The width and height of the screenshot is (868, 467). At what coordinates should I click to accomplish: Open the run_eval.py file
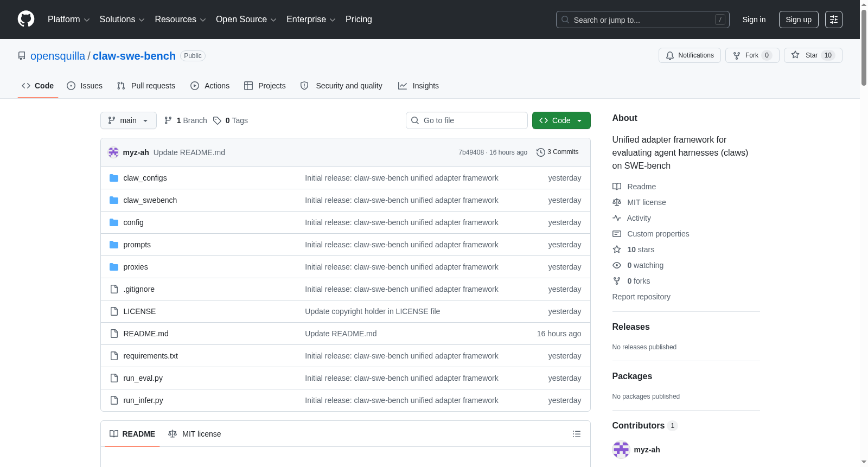143,378
